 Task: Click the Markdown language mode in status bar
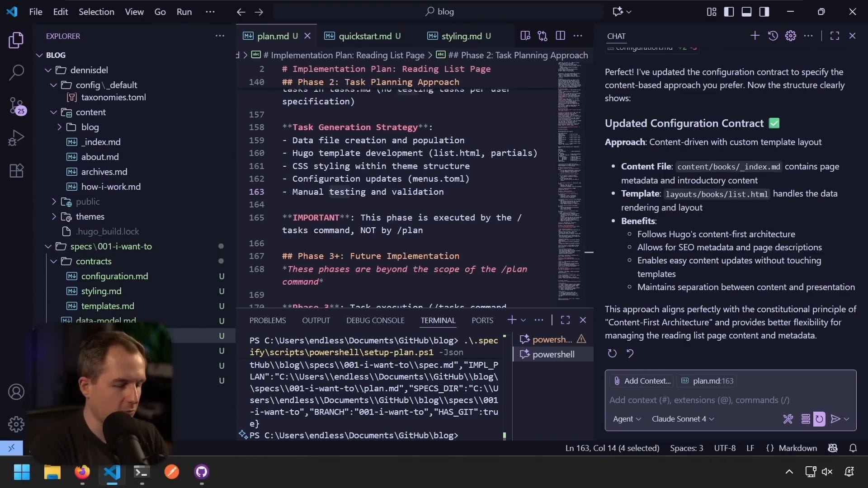coord(797,448)
